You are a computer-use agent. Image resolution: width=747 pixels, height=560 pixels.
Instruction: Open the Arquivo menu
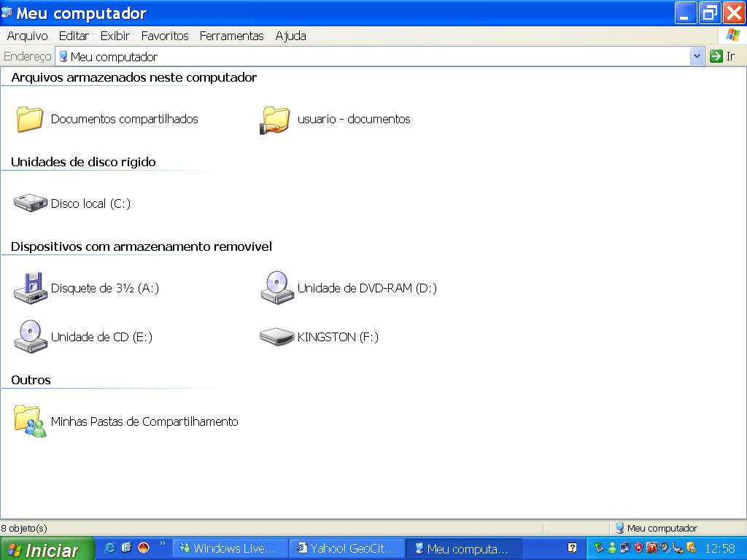27,36
